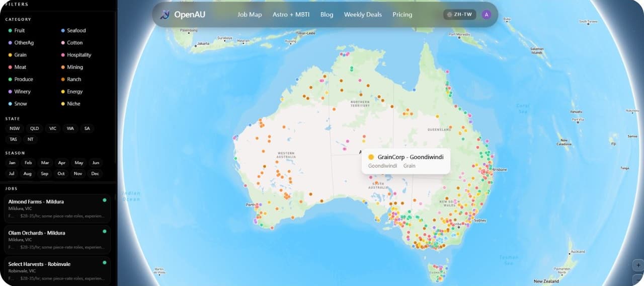Viewport: 644px width, 286px height.
Task: Click green status dot on Olam Orchards card
Action: (105, 232)
